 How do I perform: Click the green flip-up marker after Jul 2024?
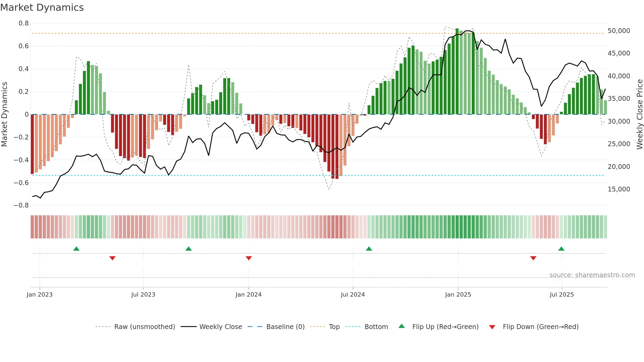point(369,249)
